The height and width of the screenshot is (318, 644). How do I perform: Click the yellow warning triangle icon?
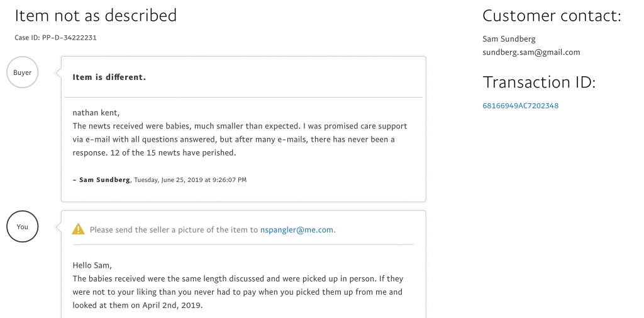click(79, 230)
